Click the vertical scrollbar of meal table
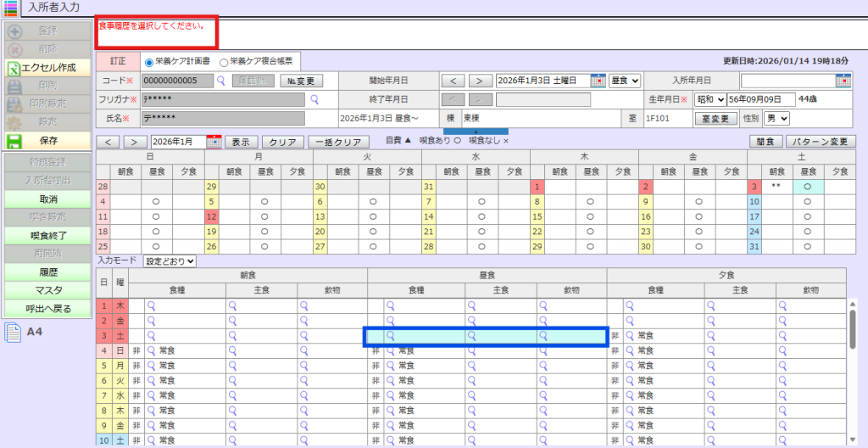Viewport: 868px width, 448px height. click(x=851, y=331)
